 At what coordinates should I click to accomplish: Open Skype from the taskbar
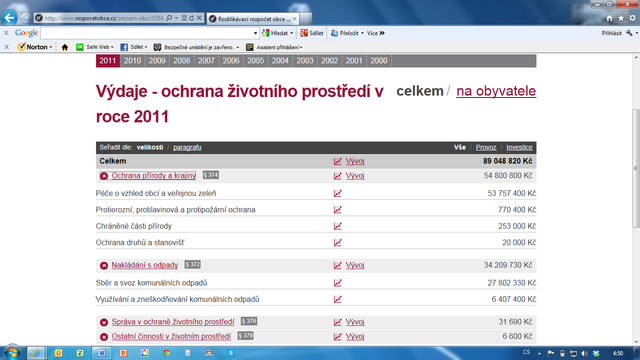(231, 353)
